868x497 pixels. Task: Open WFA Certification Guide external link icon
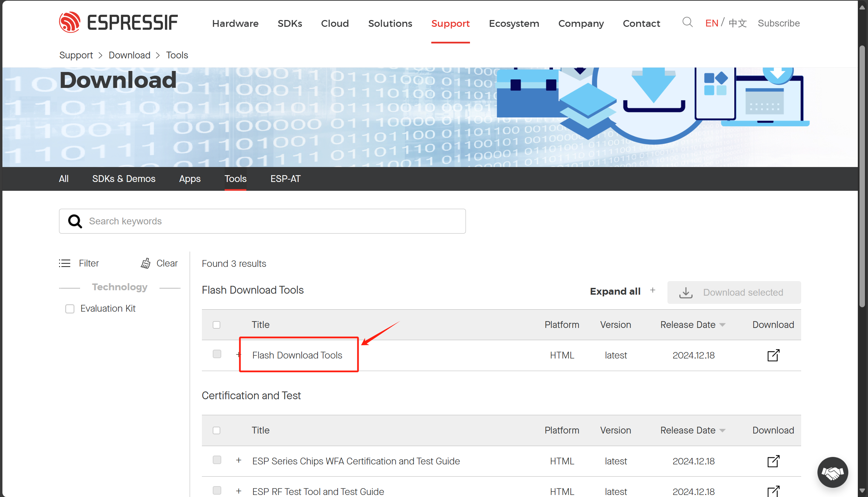[773, 461]
